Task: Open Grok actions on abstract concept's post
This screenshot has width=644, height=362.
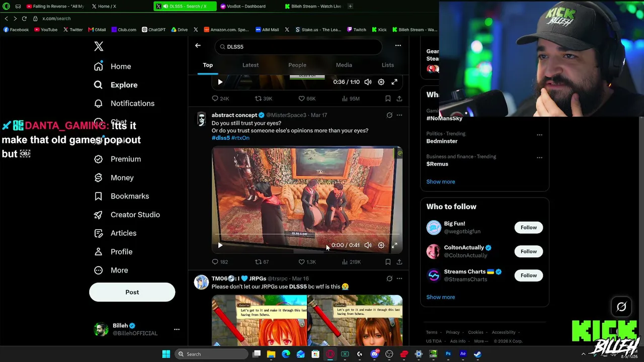Action: click(x=389, y=115)
